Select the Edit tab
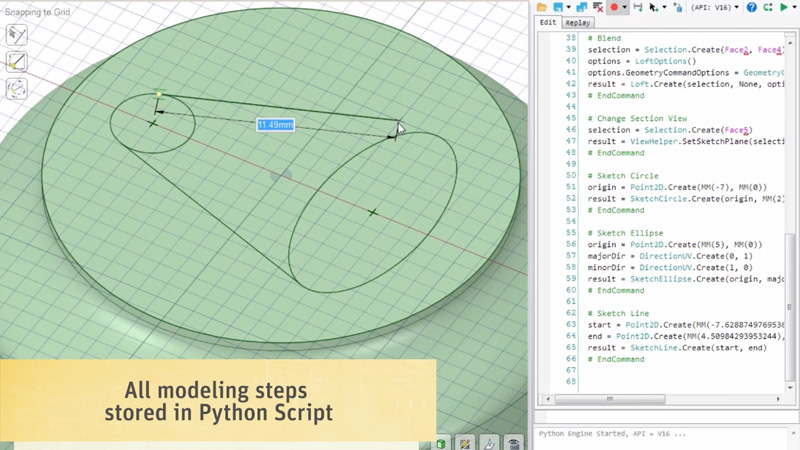This screenshot has width=800, height=450. (x=548, y=22)
